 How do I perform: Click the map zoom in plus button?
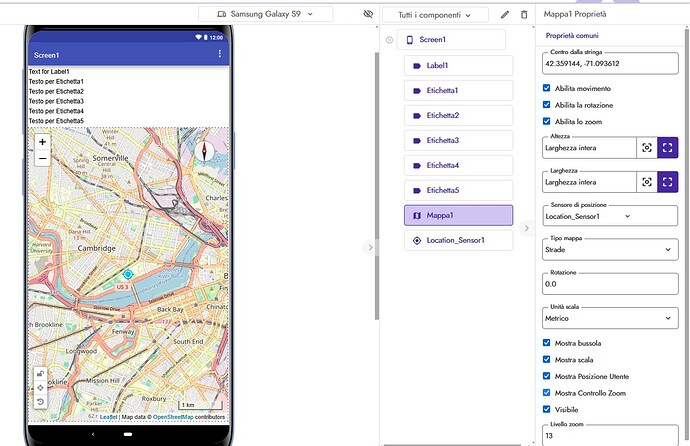(42, 142)
